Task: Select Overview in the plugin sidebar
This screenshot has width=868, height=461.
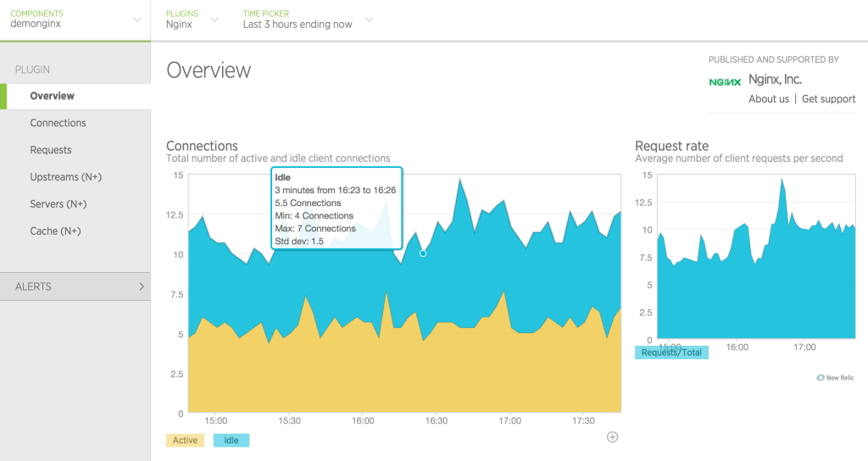Action: [x=53, y=96]
